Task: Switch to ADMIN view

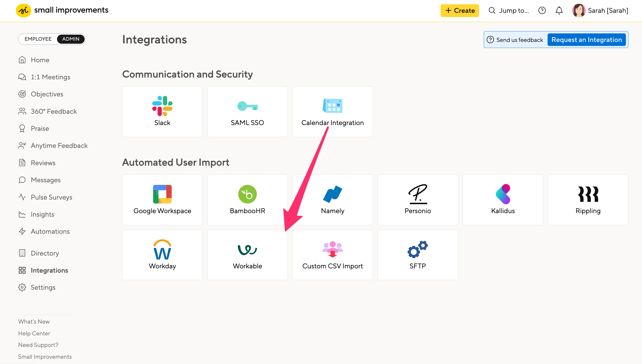Action: [71, 39]
